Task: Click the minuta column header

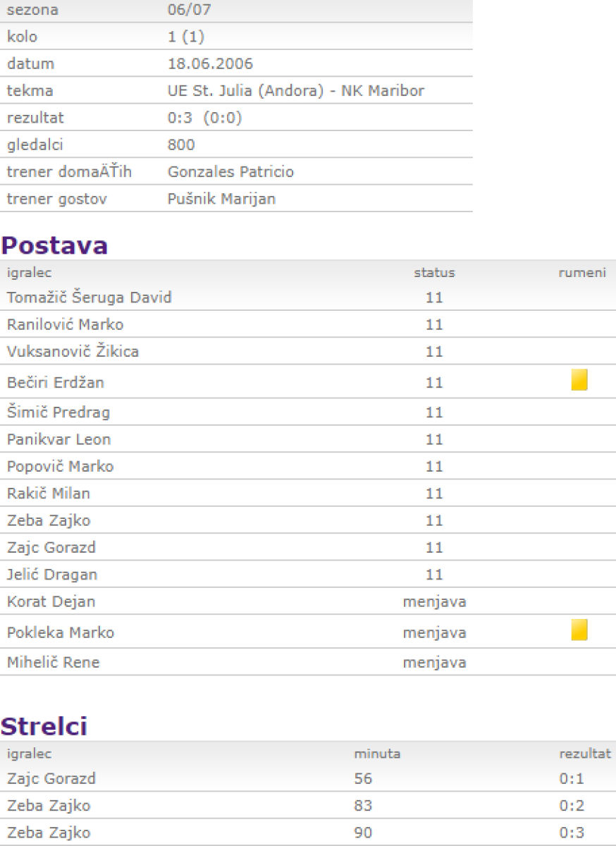Action: point(377,754)
